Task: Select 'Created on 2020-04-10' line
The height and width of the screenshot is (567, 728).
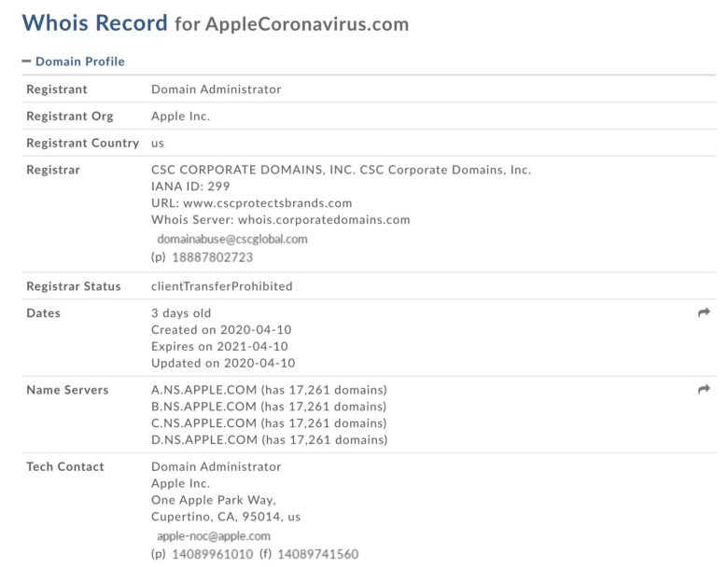Action: coord(221,330)
